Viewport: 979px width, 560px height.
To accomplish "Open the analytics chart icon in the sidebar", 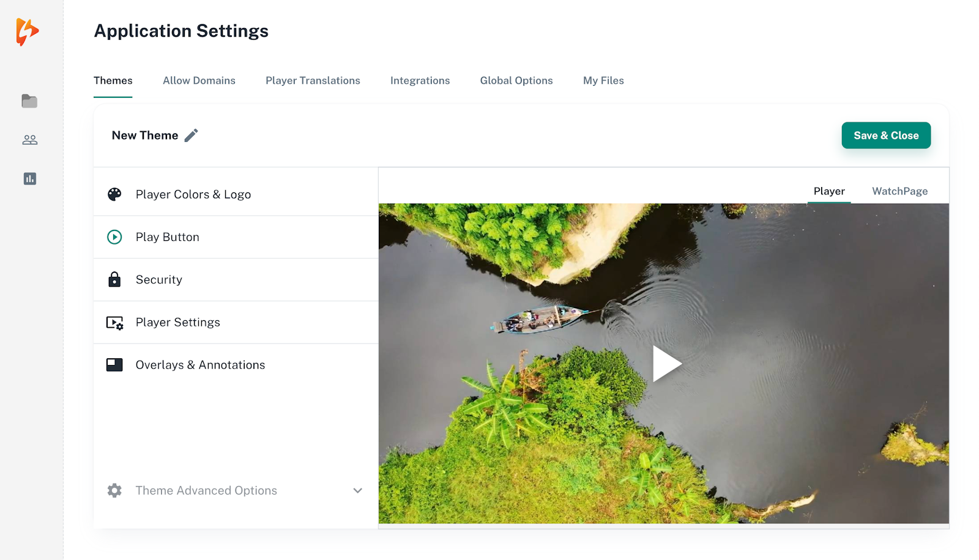I will (x=29, y=179).
